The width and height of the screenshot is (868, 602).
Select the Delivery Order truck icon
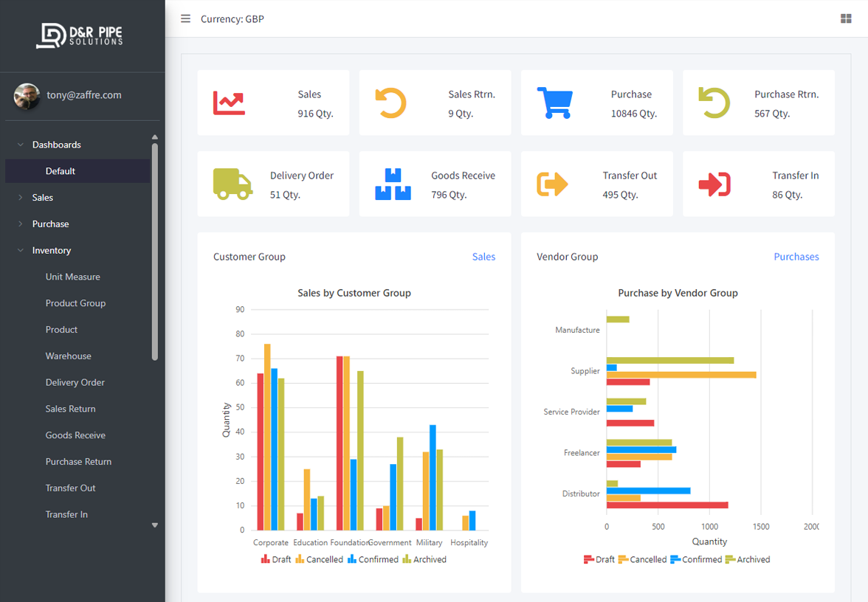(232, 184)
